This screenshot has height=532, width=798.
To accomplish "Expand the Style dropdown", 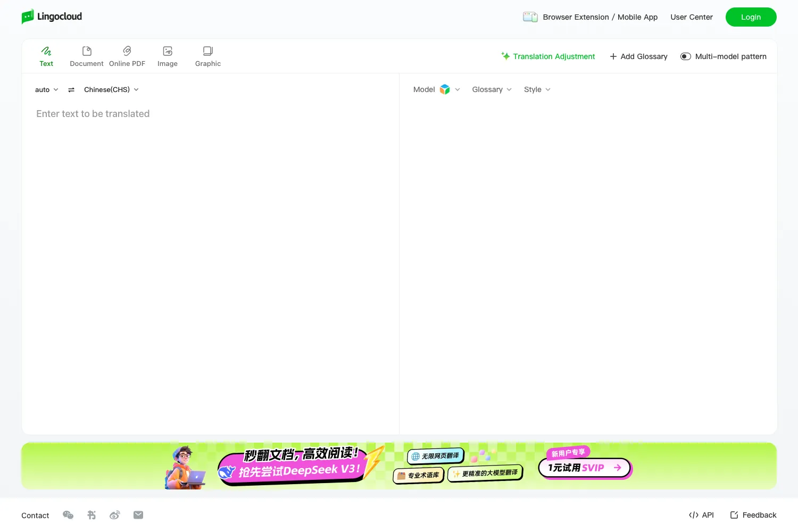I will click(x=537, y=89).
